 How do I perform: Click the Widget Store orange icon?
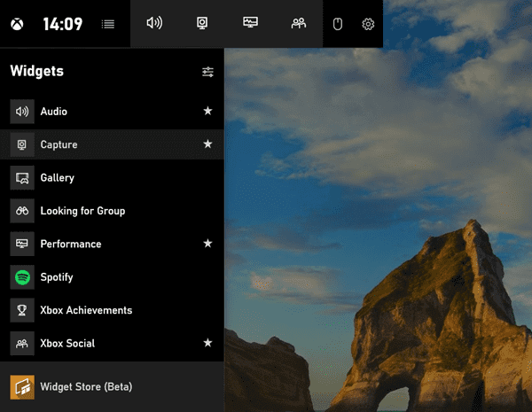(x=22, y=387)
